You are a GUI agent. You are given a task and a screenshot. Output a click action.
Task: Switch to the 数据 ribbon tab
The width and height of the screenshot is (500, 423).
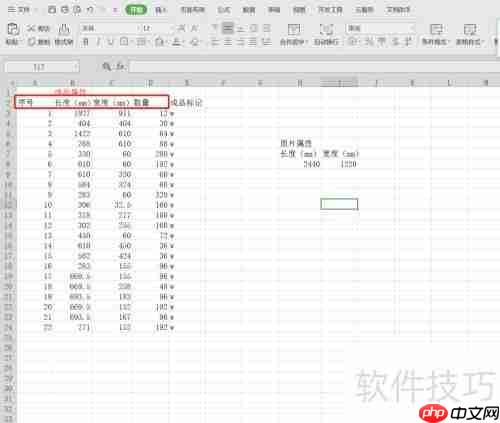click(249, 10)
